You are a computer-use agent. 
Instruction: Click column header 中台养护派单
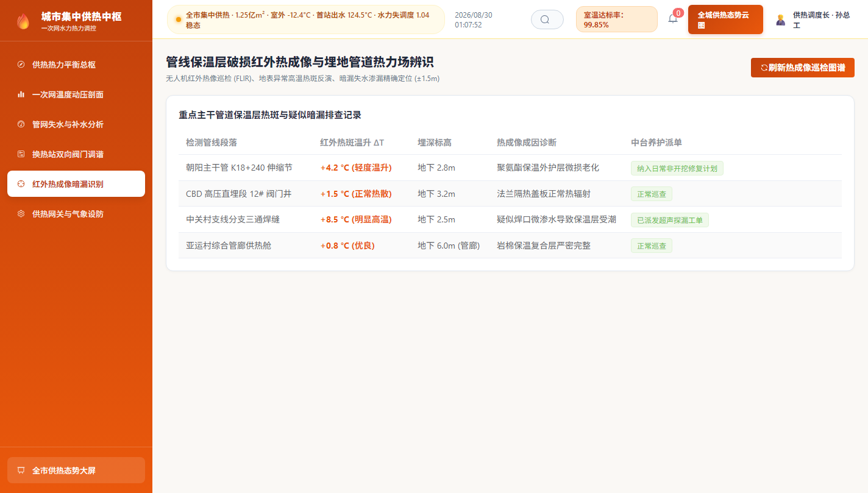coord(656,143)
